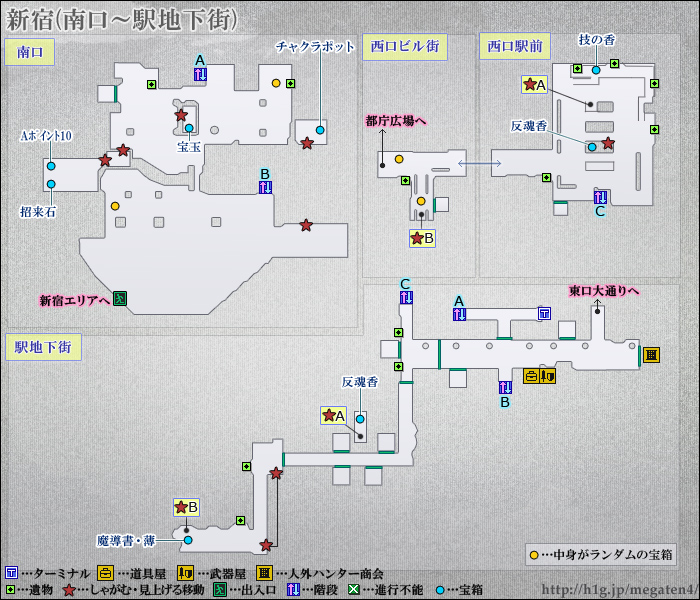This screenshot has width=700, height=600.
Task: Select the star B marker in 西口ビル街
Action: click(x=422, y=239)
